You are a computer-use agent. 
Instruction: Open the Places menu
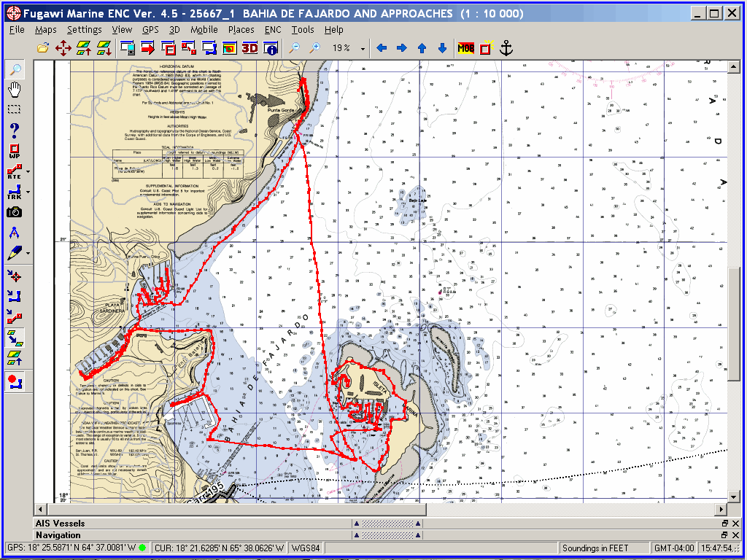pos(241,29)
